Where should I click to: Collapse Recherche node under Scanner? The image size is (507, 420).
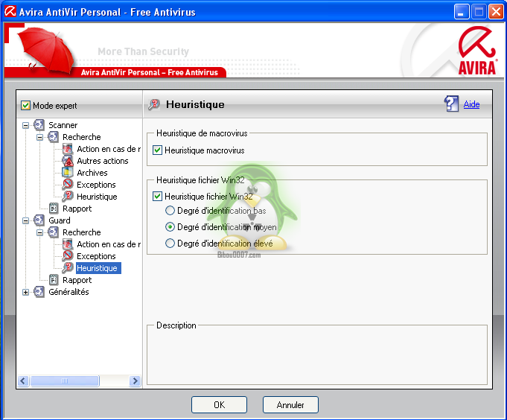39,138
